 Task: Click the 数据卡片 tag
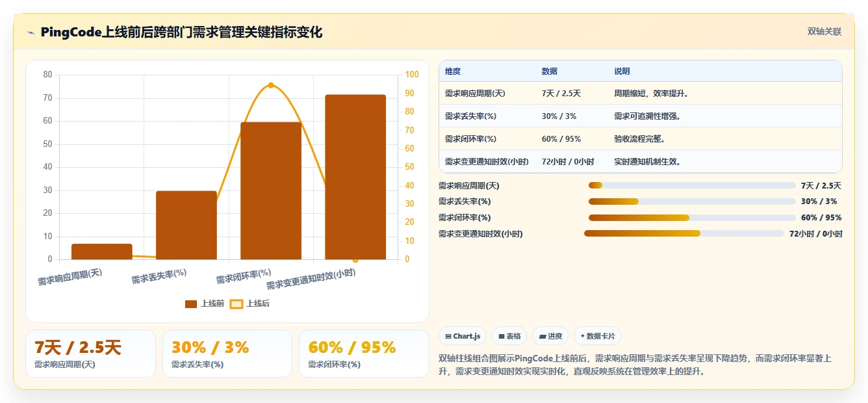[598, 336]
